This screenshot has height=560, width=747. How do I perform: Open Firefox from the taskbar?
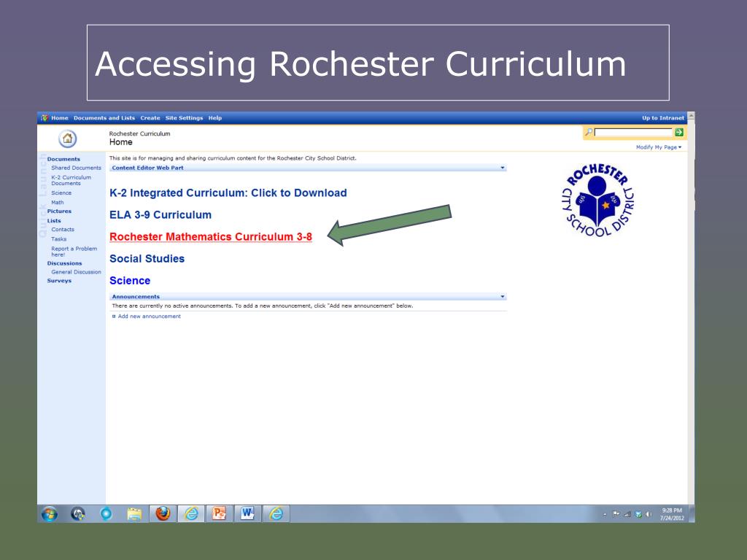[x=163, y=514]
